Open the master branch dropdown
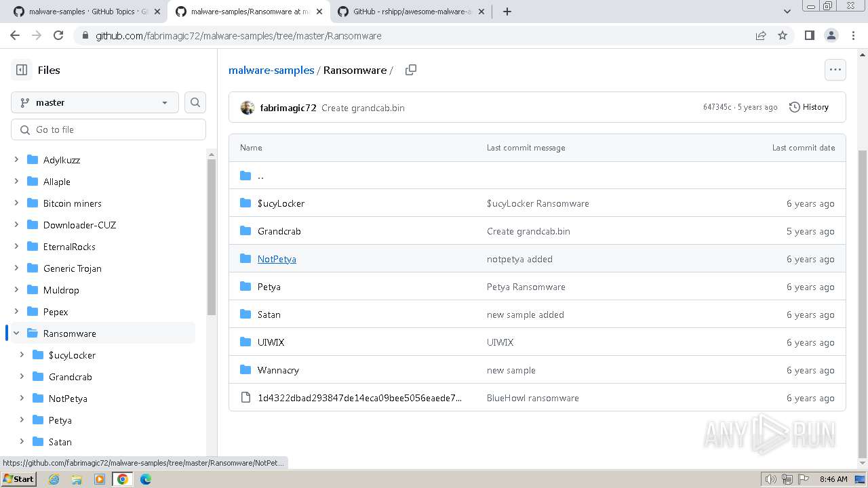Viewport: 868px width, 488px height. coord(95,102)
